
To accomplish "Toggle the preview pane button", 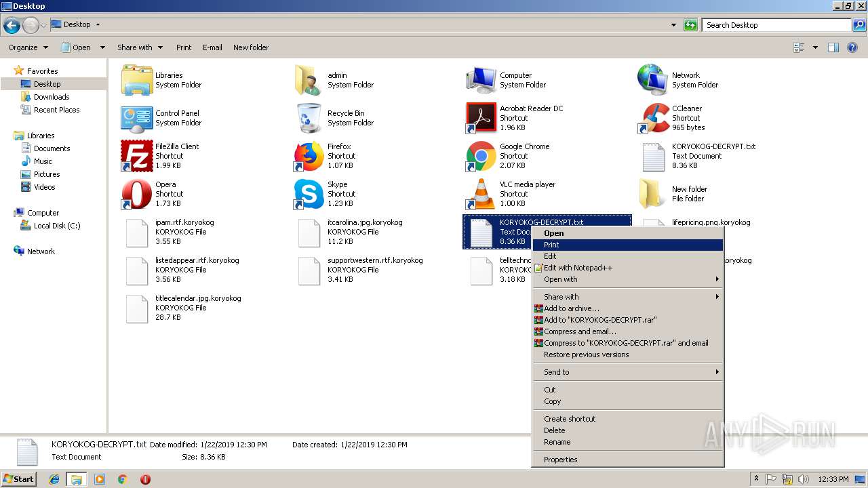I will (x=833, y=47).
